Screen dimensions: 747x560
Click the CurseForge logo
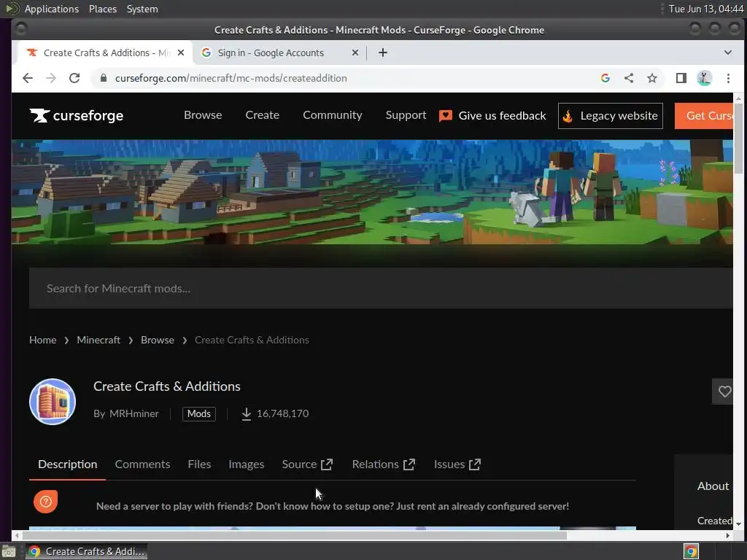[76, 116]
